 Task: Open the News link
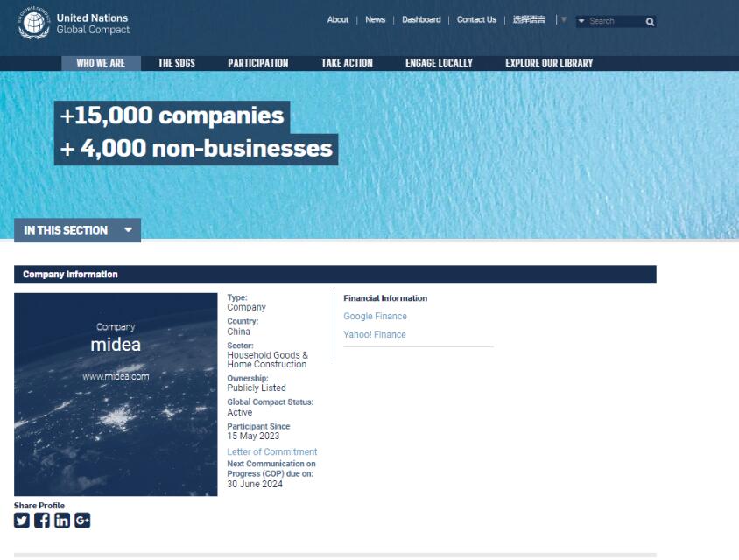pos(375,20)
